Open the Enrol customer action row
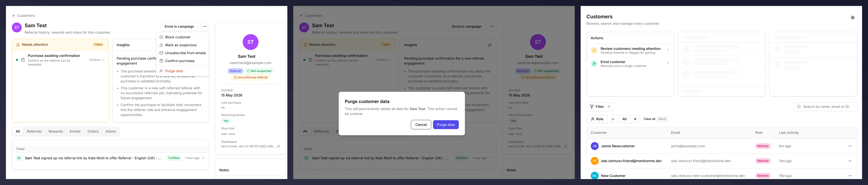868x185 pixels. (630, 63)
